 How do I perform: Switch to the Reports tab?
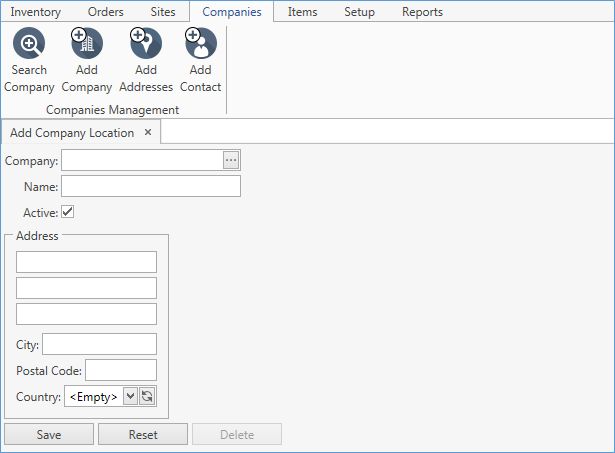(422, 12)
